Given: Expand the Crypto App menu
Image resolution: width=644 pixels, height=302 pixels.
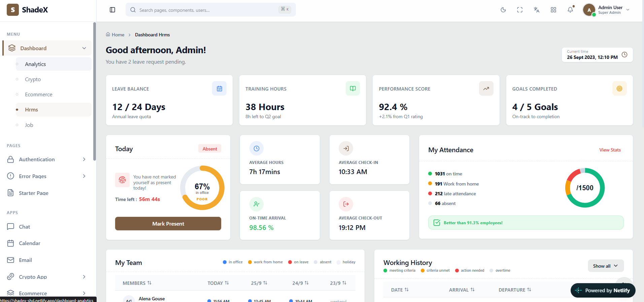Looking at the screenshot, I should (47, 277).
